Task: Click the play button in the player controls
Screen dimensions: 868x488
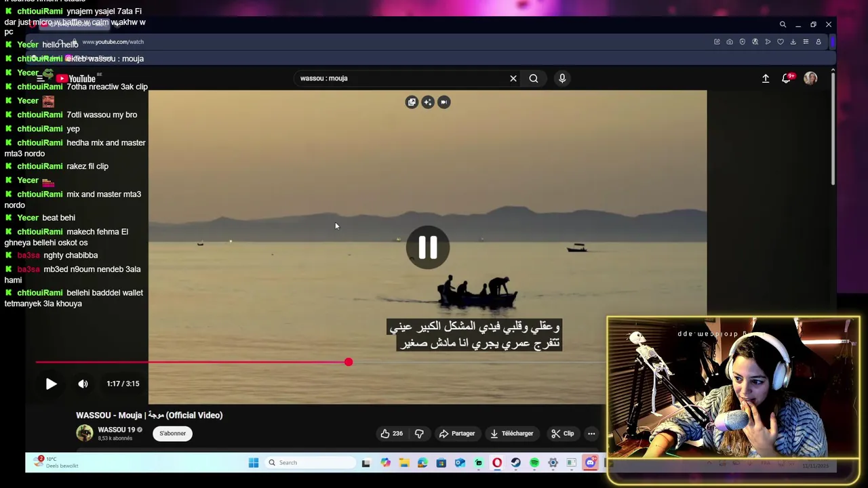Action: 51,384
